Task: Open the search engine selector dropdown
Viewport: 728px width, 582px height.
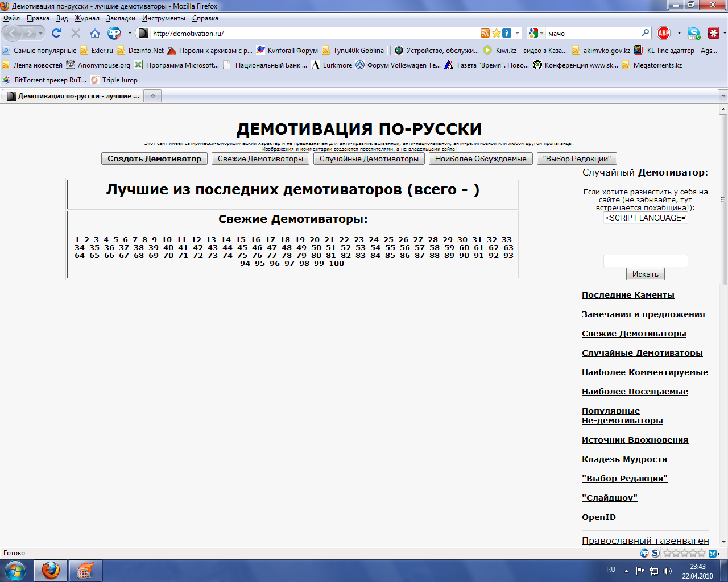Action: (x=536, y=33)
